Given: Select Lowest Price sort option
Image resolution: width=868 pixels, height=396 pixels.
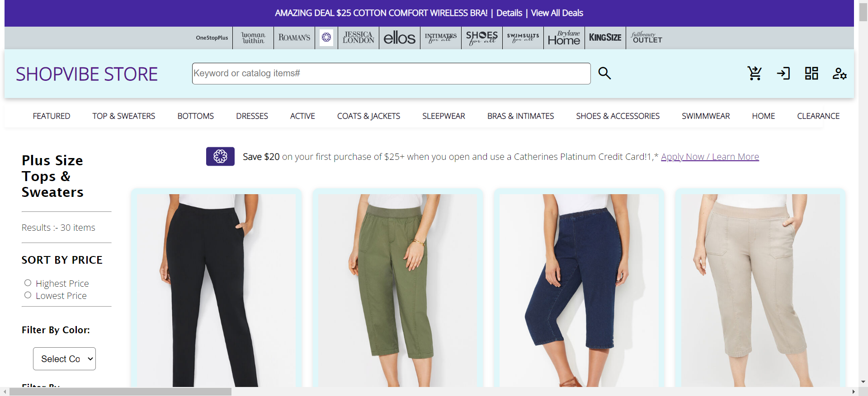Looking at the screenshot, I should 28,295.
